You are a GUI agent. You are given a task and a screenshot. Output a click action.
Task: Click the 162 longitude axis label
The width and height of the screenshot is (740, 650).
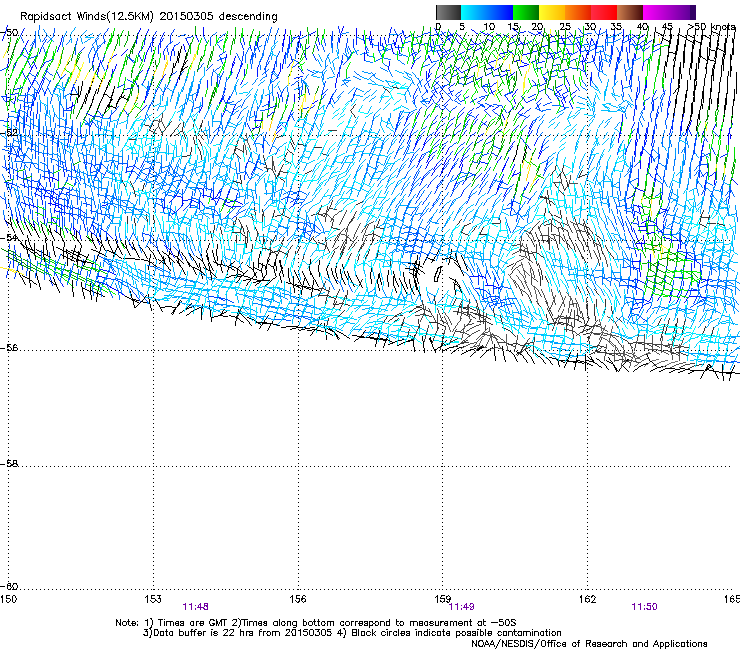tap(588, 599)
